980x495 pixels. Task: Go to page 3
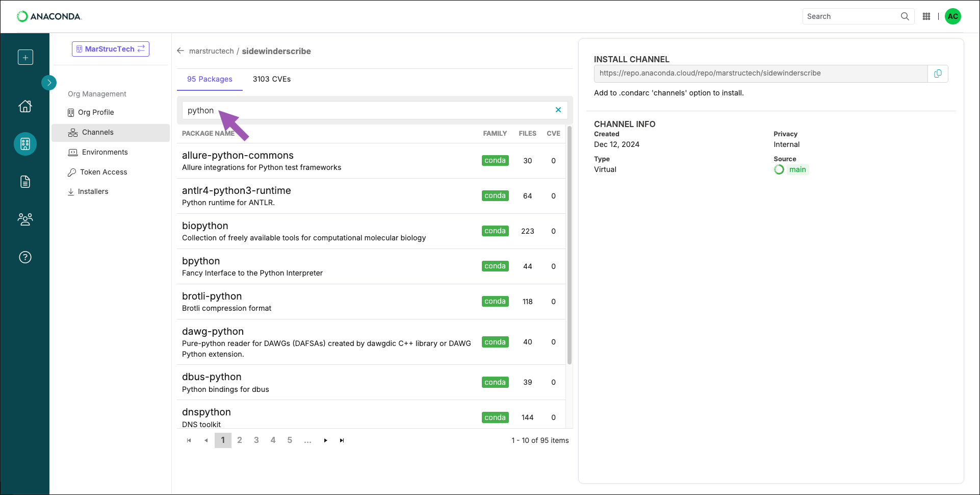point(256,440)
